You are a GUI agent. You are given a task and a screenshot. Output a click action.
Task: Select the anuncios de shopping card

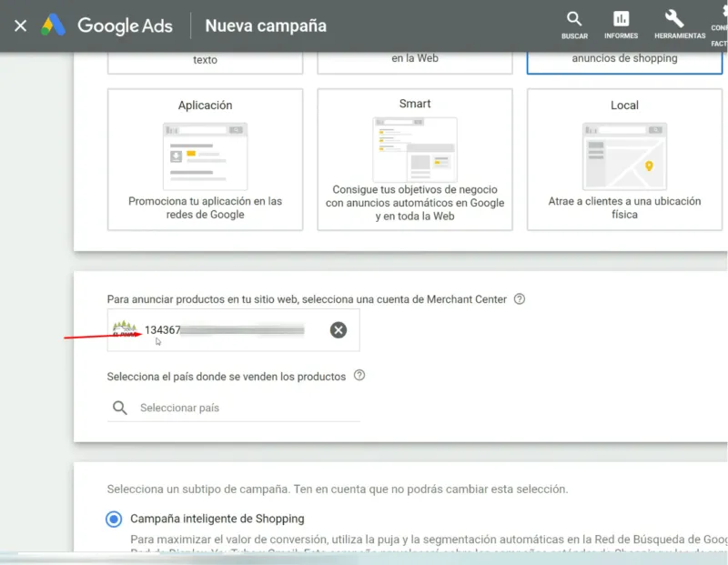pyautogui.click(x=624, y=63)
